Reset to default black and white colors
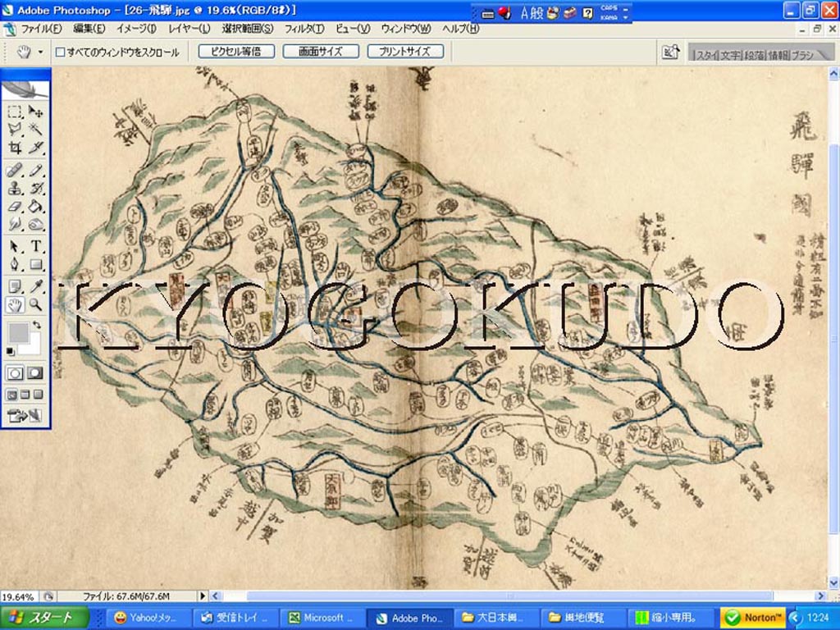The height and width of the screenshot is (630, 840). tap(10, 351)
